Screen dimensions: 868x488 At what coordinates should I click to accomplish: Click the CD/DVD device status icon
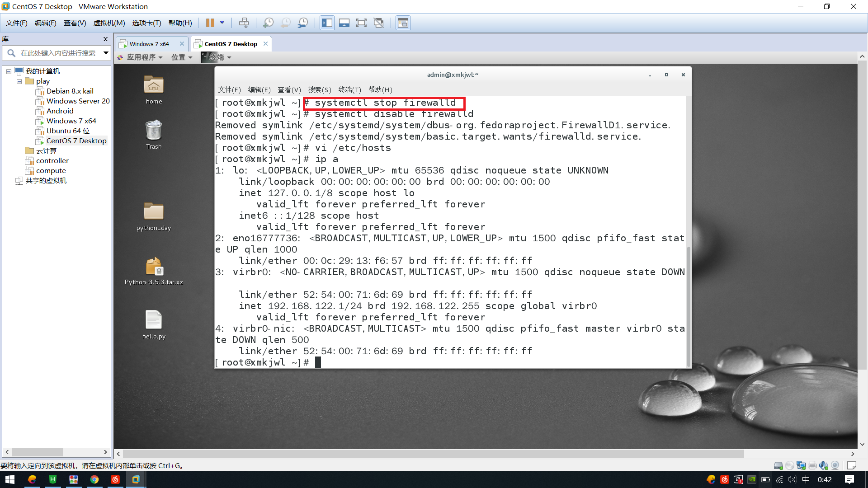790,465
